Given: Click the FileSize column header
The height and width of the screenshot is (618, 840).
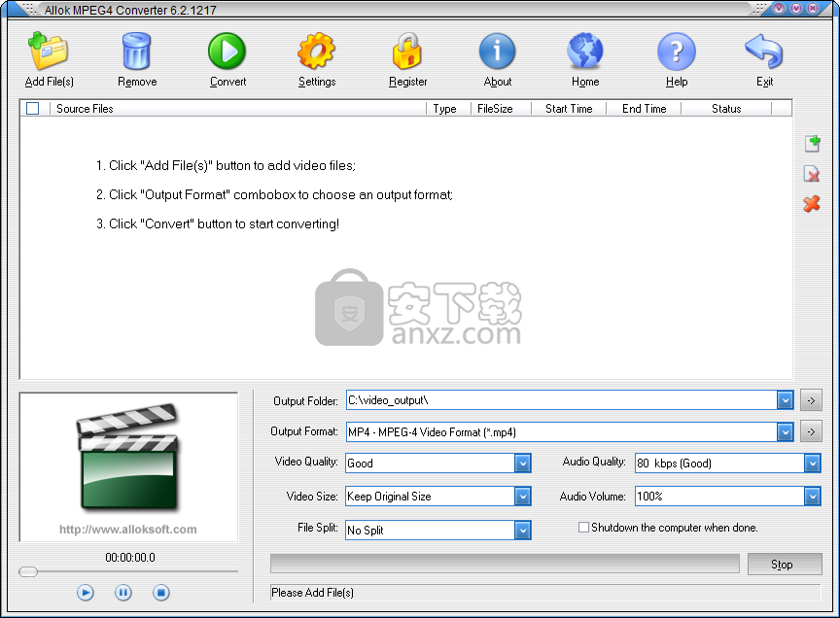Looking at the screenshot, I should coord(501,108).
